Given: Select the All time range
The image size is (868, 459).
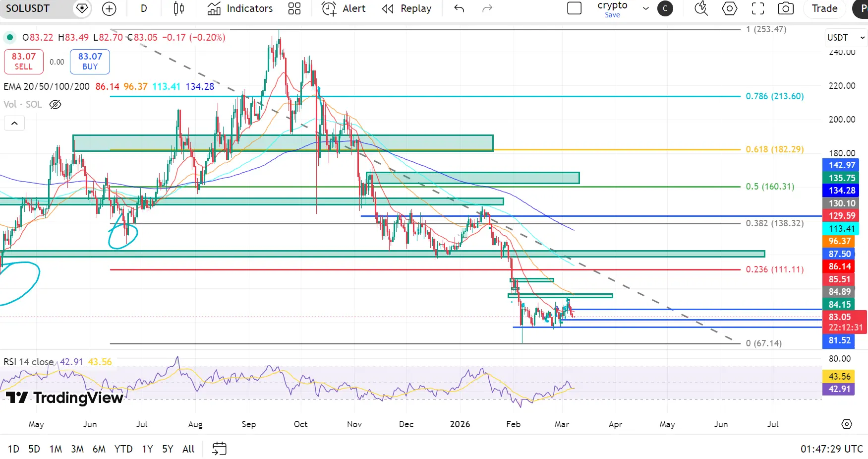Looking at the screenshot, I should coord(188,449).
